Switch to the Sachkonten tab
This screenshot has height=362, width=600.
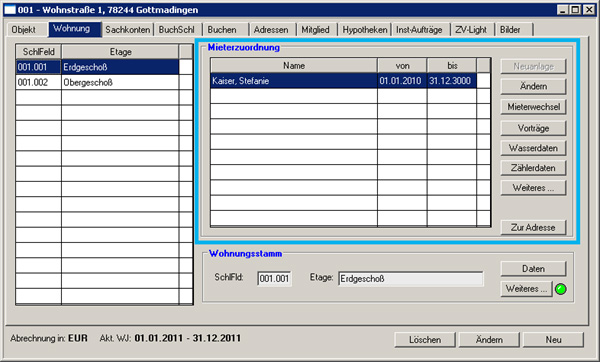(x=127, y=30)
